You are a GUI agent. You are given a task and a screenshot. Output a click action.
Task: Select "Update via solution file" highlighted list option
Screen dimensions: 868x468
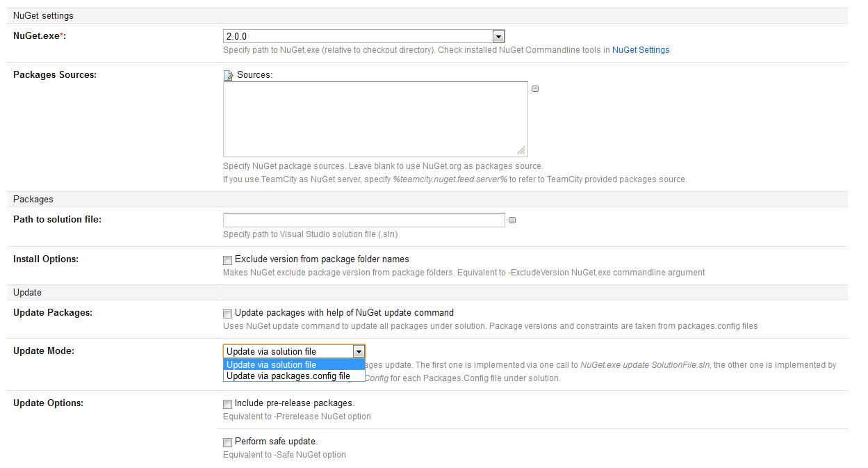click(x=293, y=364)
